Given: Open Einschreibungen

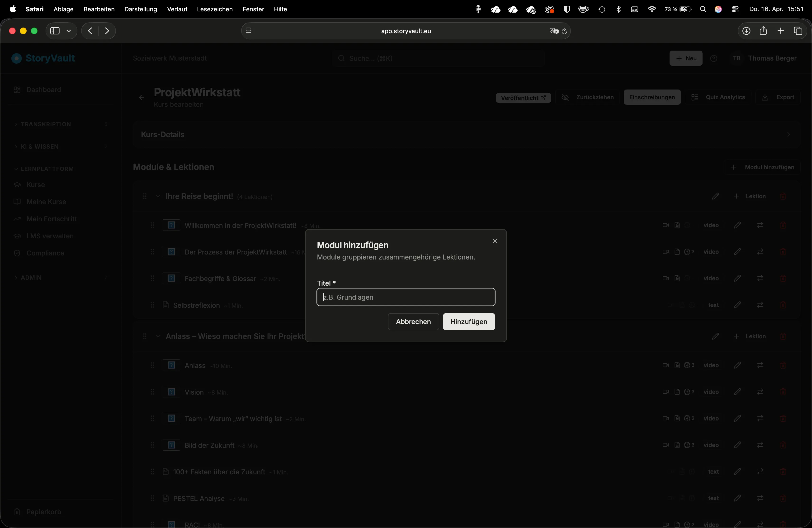Looking at the screenshot, I should 652,98.
